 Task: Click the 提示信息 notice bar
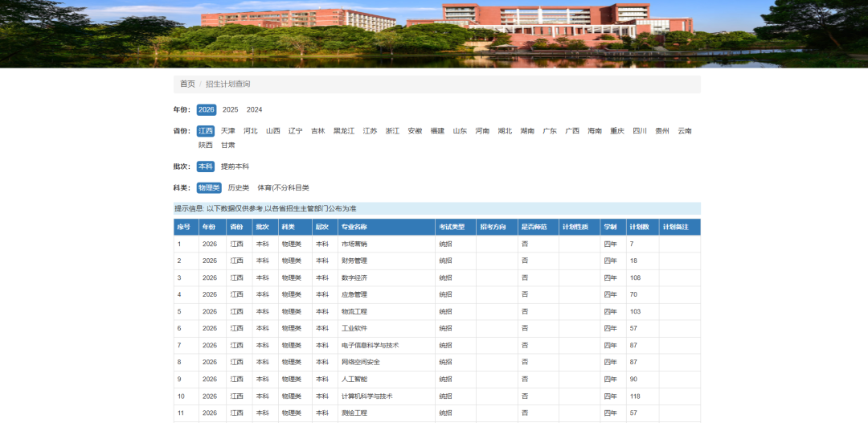coord(437,209)
